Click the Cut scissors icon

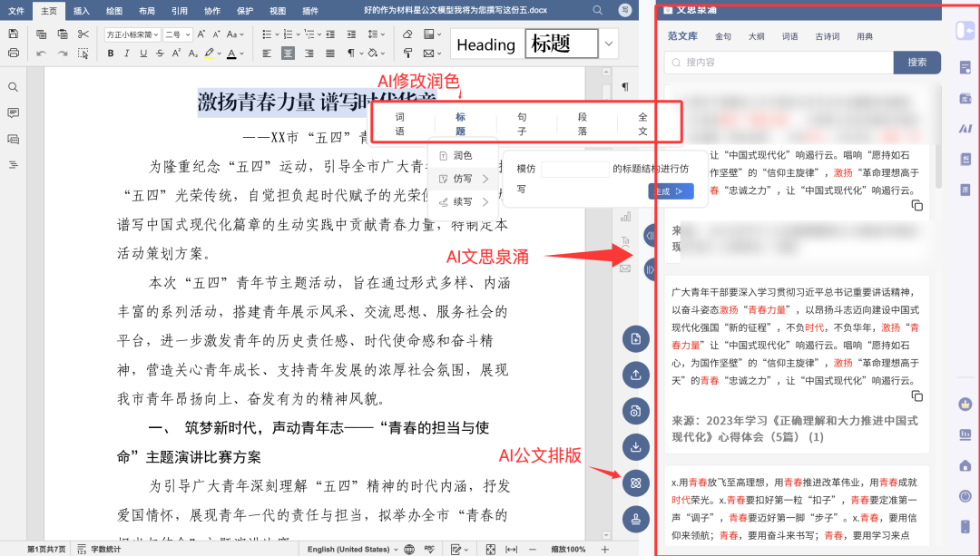(x=83, y=34)
